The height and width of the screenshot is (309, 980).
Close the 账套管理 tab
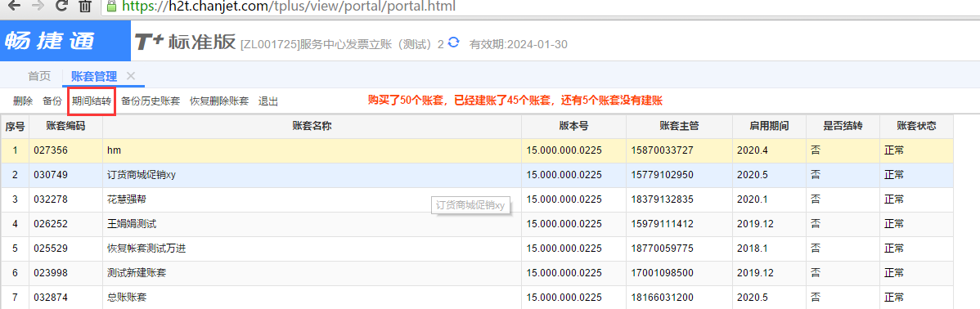(x=131, y=75)
